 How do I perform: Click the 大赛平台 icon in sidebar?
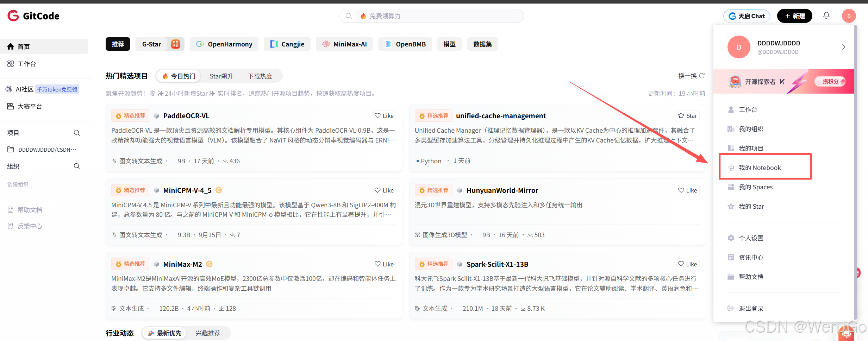11,106
